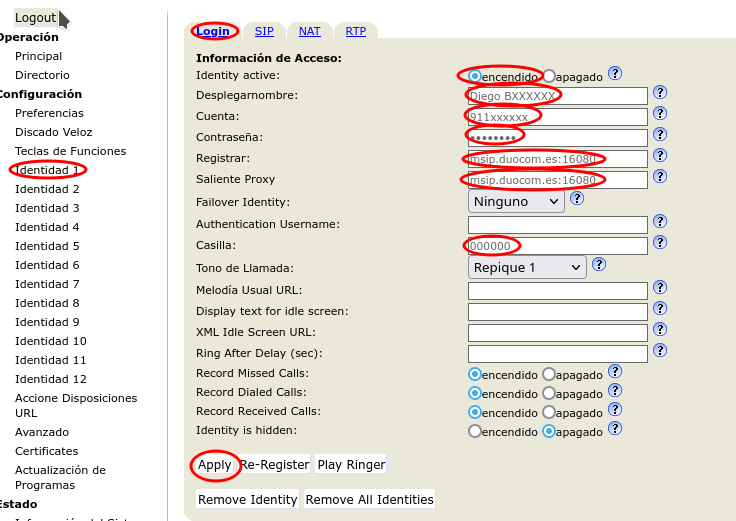Open the NAT tab
Screen dimensions: 736x521
point(310,31)
